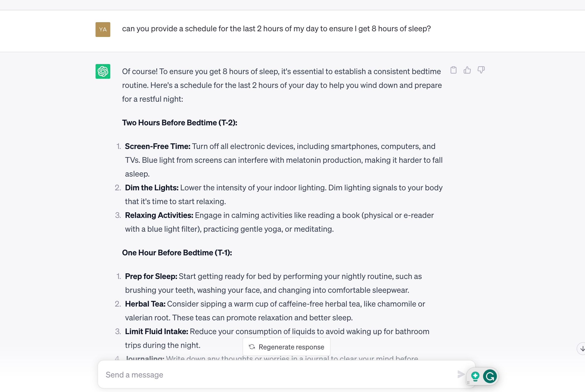Give the response a thumbs down
585x392 pixels.
coord(481,70)
